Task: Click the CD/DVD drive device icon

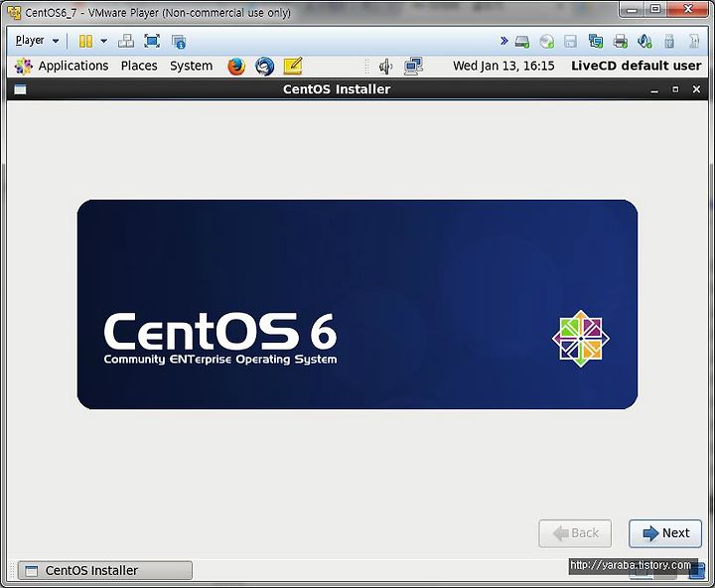Action: 546,42
